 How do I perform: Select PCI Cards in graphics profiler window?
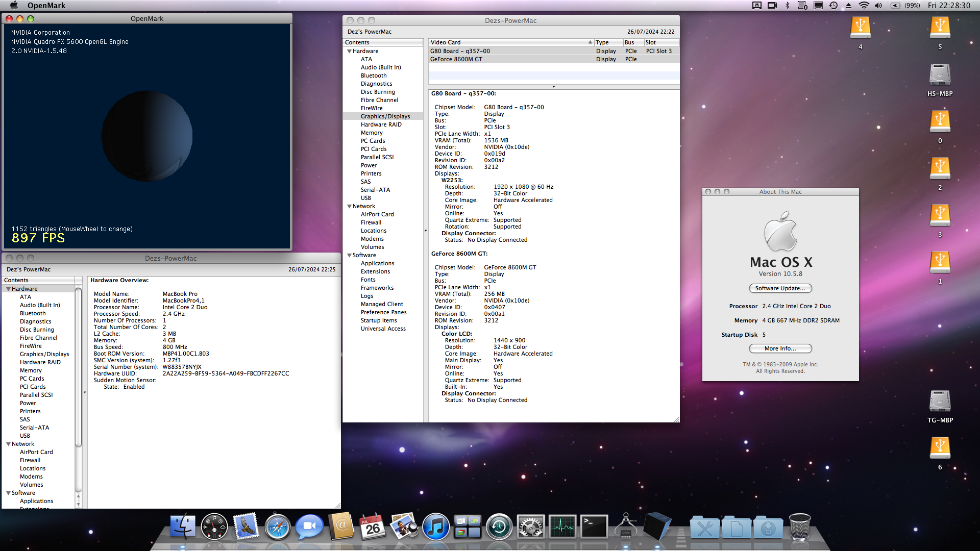[x=374, y=149]
